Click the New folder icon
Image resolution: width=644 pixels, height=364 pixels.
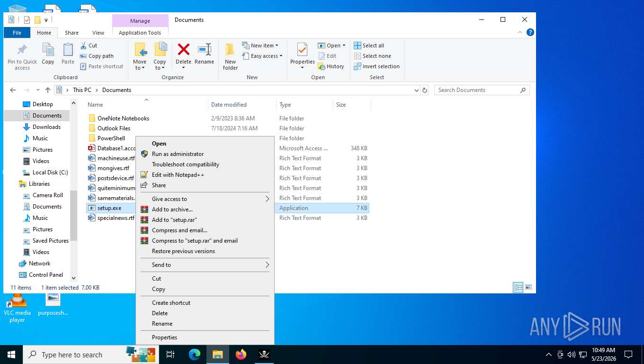(x=230, y=50)
